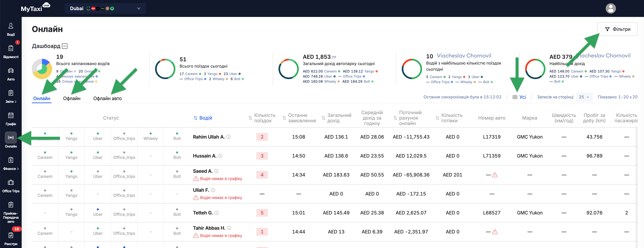Click car number L17319
Screen dimensions: 644x248
(x=492, y=137)
